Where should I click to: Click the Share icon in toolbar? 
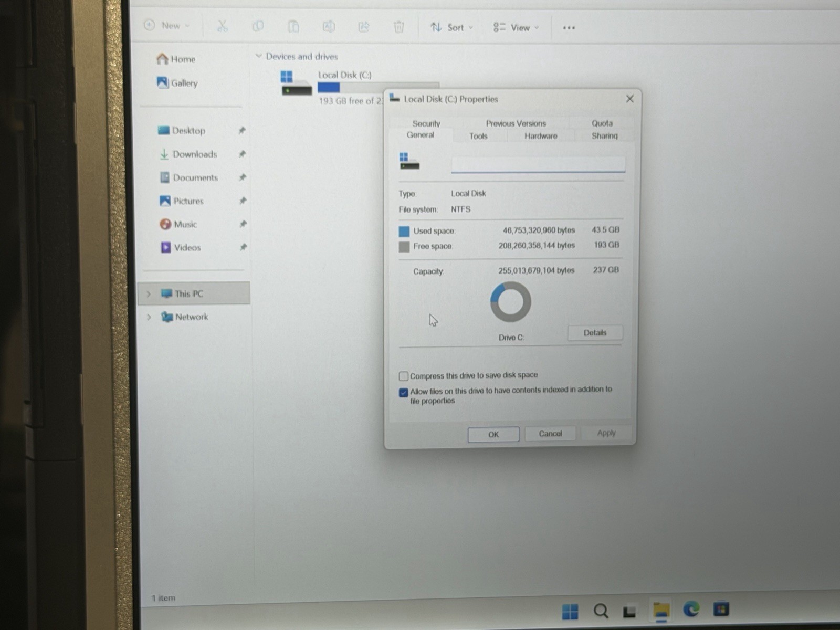pyautogui.click(x=364, y=27)
